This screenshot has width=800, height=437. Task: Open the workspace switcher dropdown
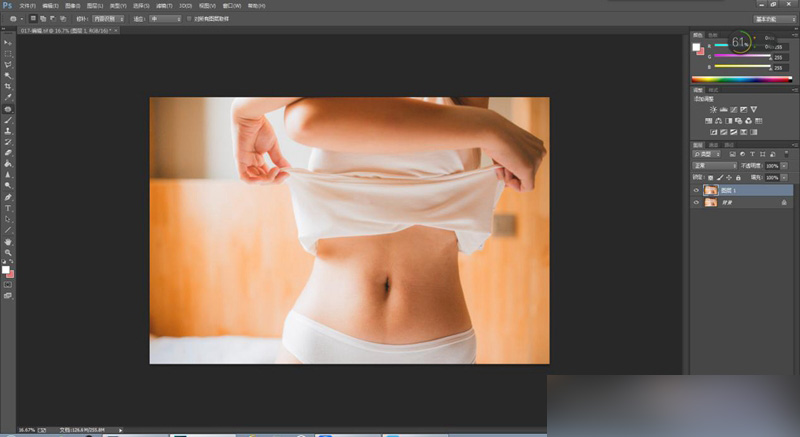(x=774, y=19)
